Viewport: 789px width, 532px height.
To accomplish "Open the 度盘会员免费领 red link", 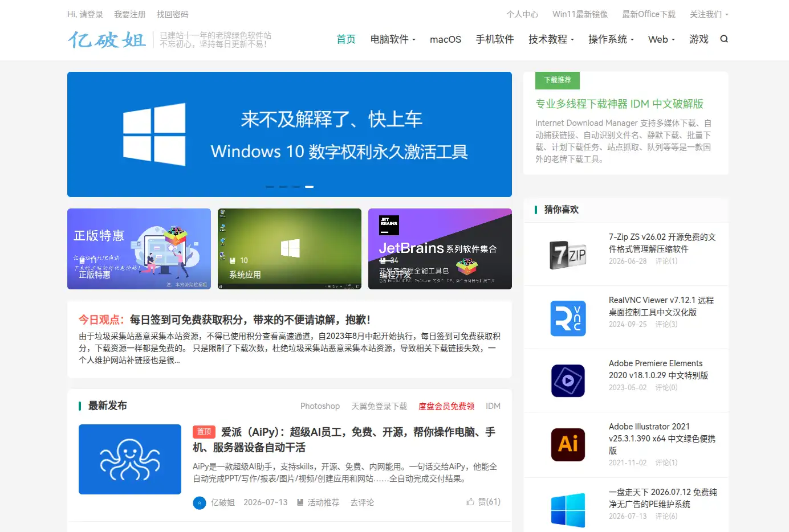I will pyautogui.click(x=446, y=406).
